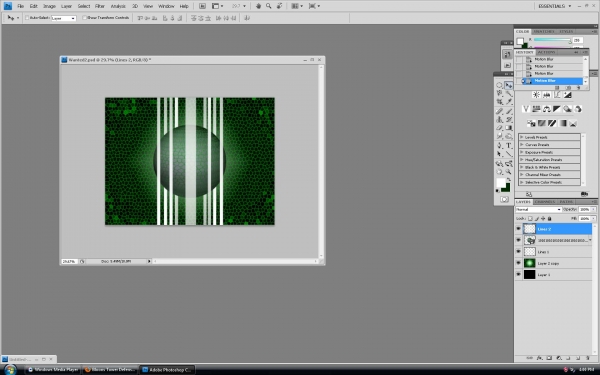Screen dimensions: 600x375
Task: Select the Lasso tool
Action: (500, 93)
